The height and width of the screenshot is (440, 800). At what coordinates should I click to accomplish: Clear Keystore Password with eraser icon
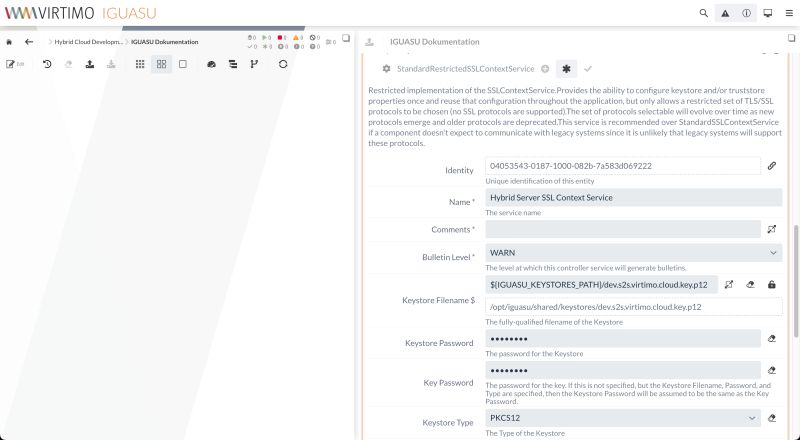pos(772,338)
